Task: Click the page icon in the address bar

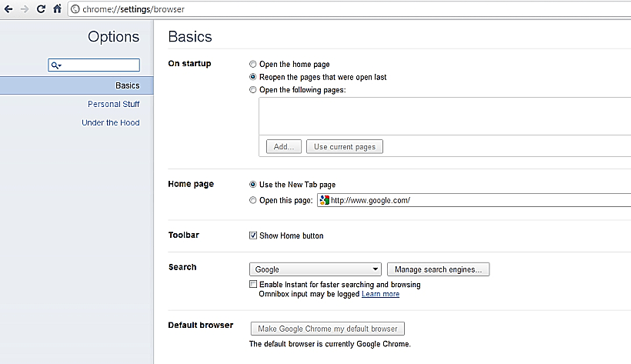Action: [x=75, y=9]
